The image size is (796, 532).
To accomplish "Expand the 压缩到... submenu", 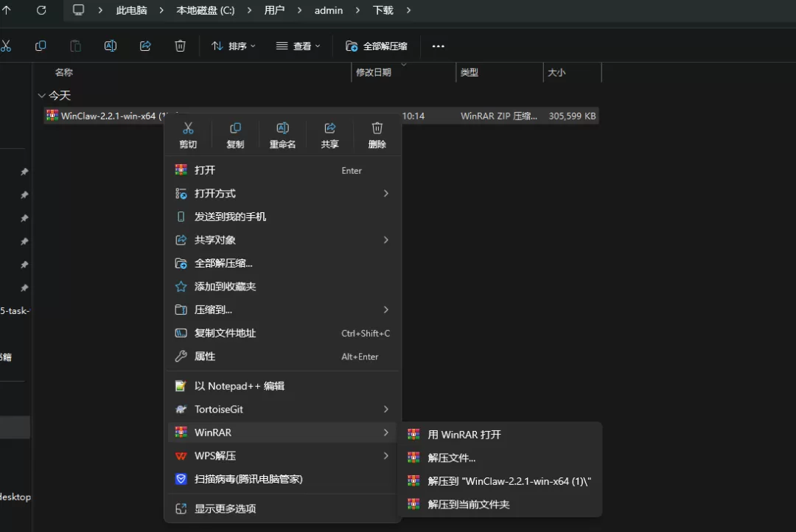I will 282,309.
